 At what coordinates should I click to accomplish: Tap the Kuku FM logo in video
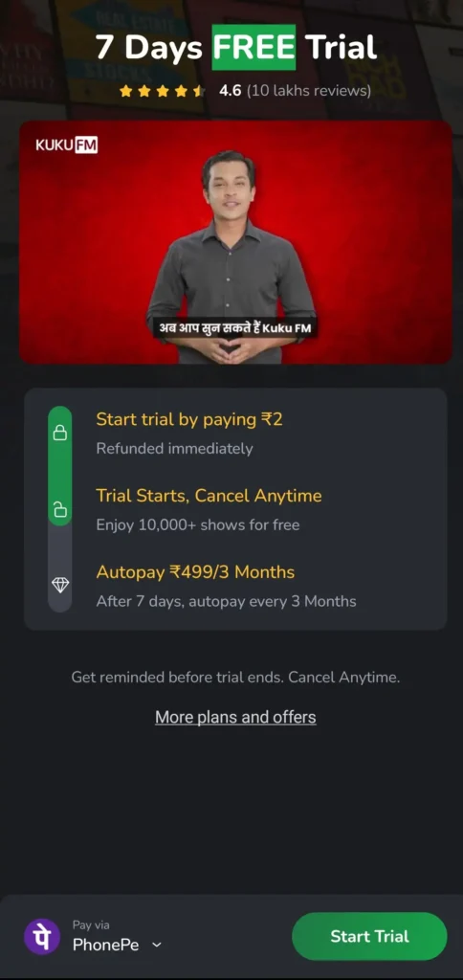pos(66,145)
